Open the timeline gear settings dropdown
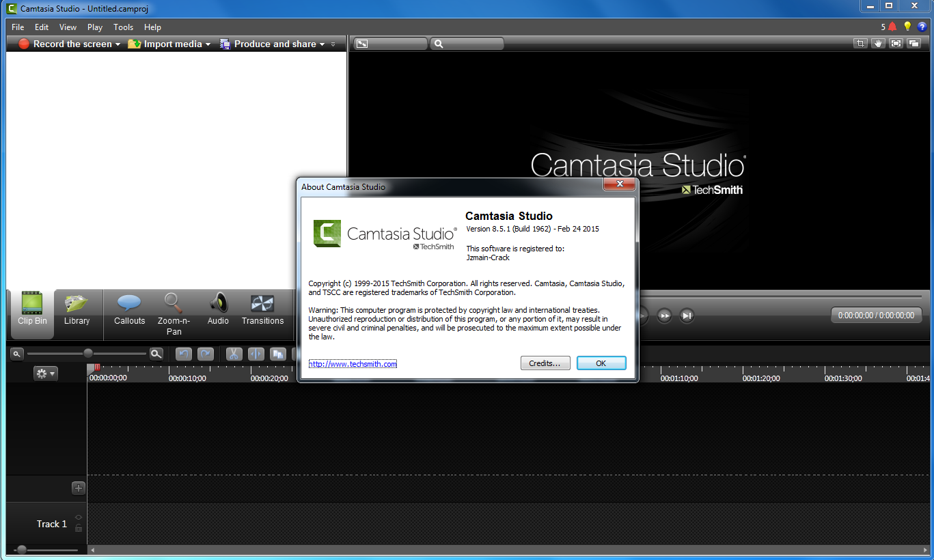 (x=46, y=374)
